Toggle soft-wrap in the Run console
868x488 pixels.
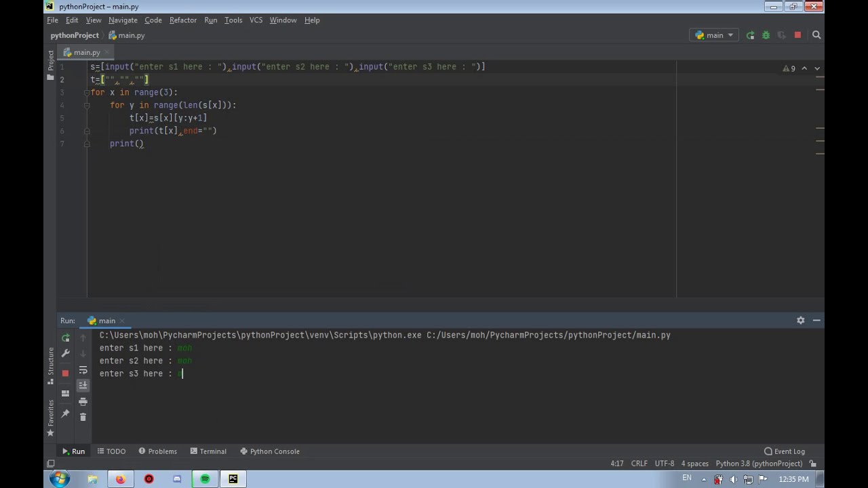click(x=83, y=370)
